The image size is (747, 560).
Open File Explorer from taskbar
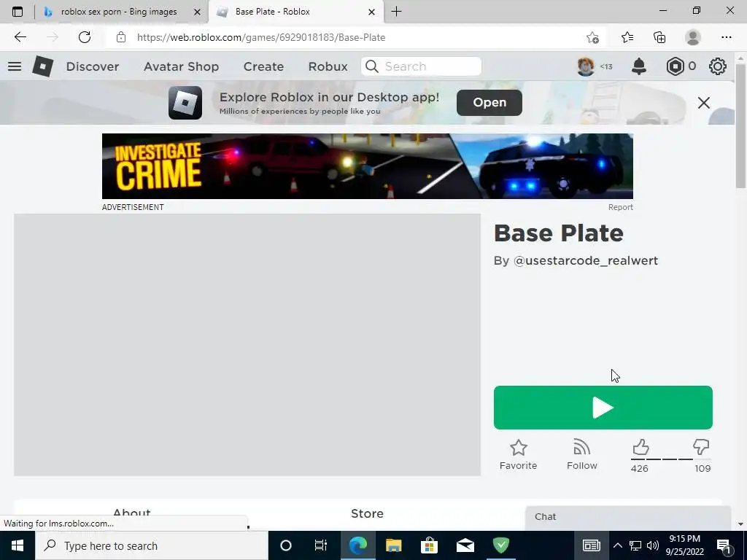click(x=393, y=545)
